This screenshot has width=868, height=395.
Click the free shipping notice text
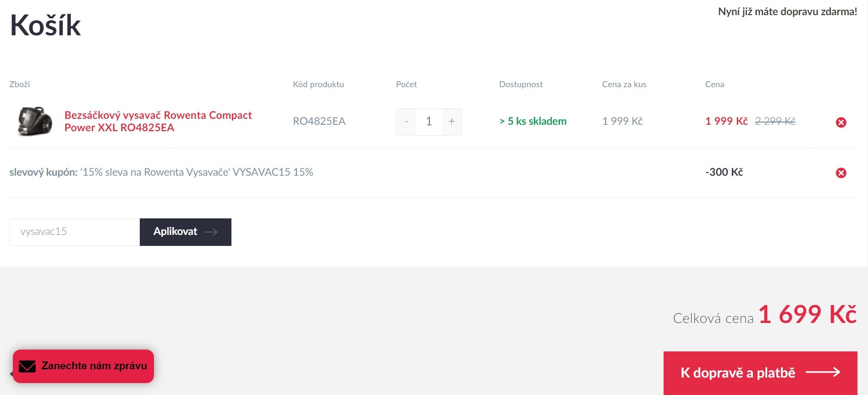point(787,12)
